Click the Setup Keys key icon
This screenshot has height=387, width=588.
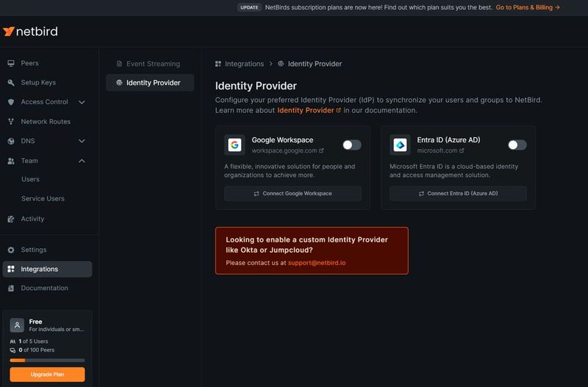[x=11, y=83]
